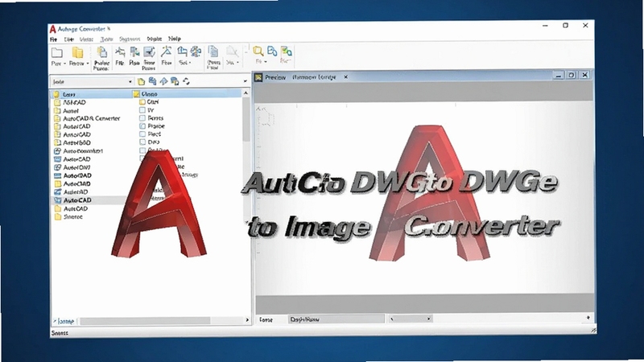
Task: Select the top highlighted row in left column
Action: click(92, 94)
